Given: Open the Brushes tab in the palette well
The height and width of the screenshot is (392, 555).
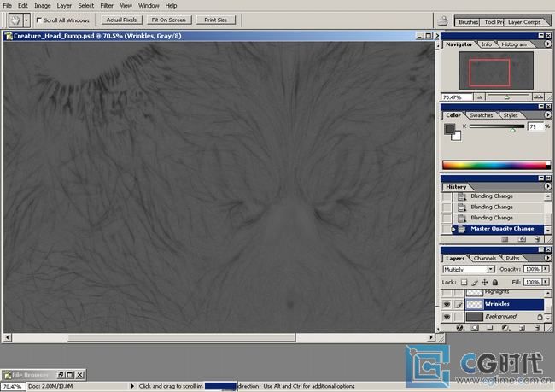Looking at the screenshot, I should (468, 22).
